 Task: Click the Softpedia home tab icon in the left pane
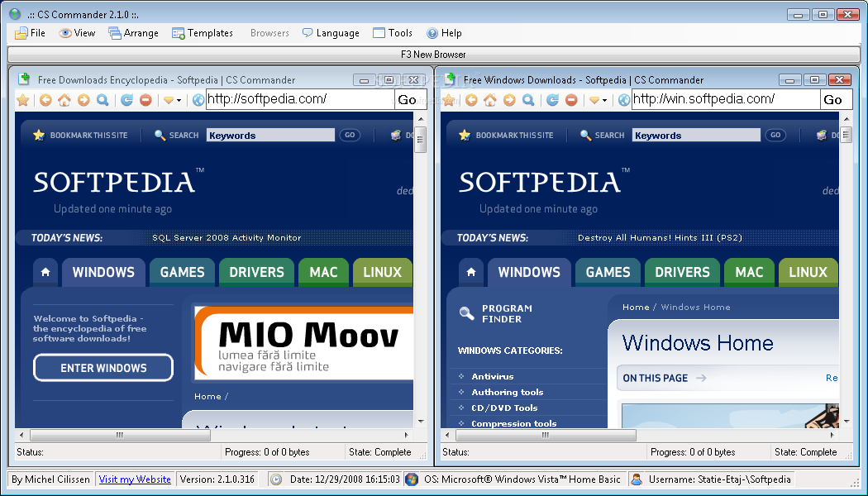(x=45, y=272)
